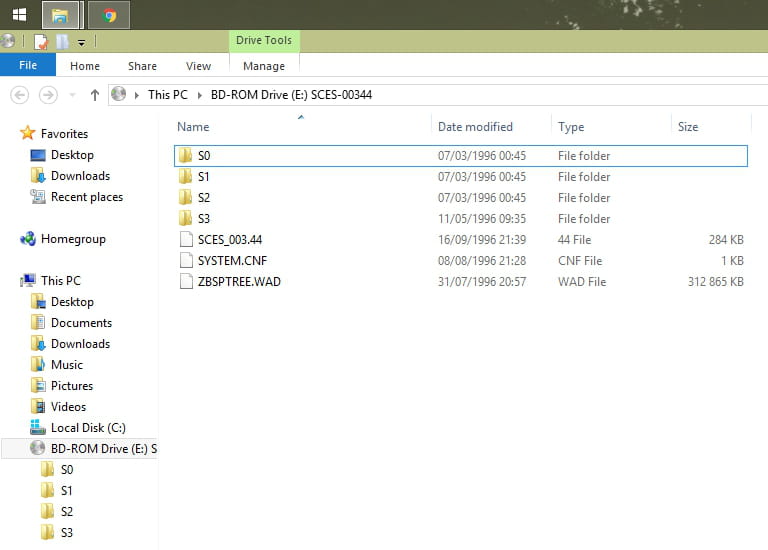Viewport: 768px width, 550px height.
Task: Open the Windows Start button
Action: (x=19, y=15)
